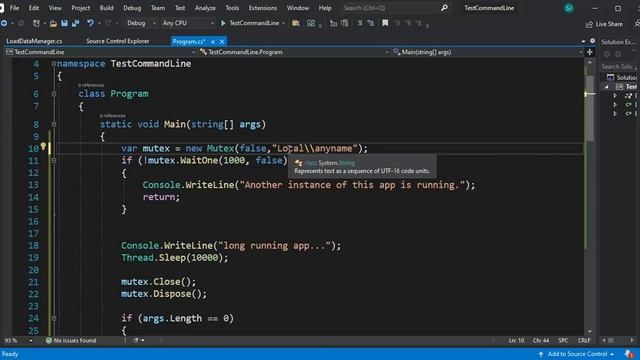Viewport: 640px width, 360px height.
Task: Click the Find in Files toolbar icon
Action: 296,23
